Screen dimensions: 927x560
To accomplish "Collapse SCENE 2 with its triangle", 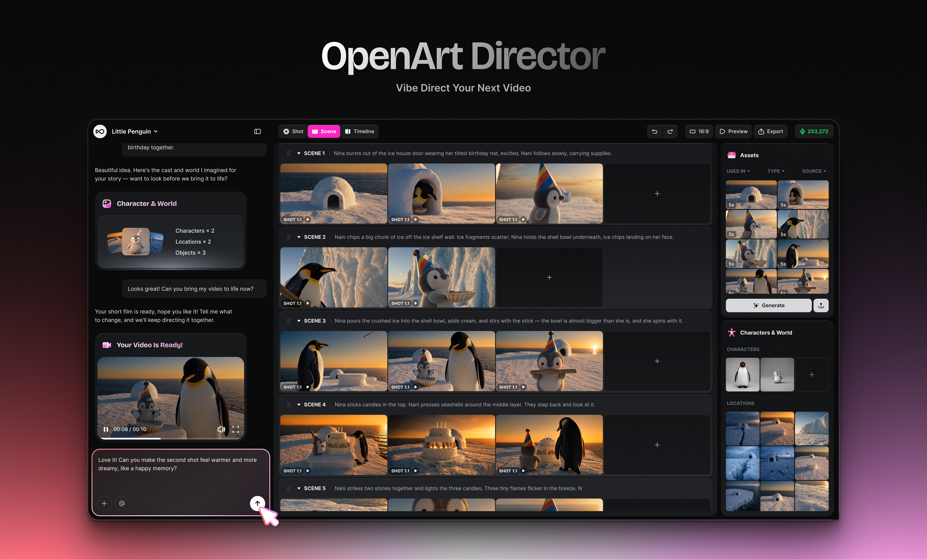I will click(x=299, y=237).
